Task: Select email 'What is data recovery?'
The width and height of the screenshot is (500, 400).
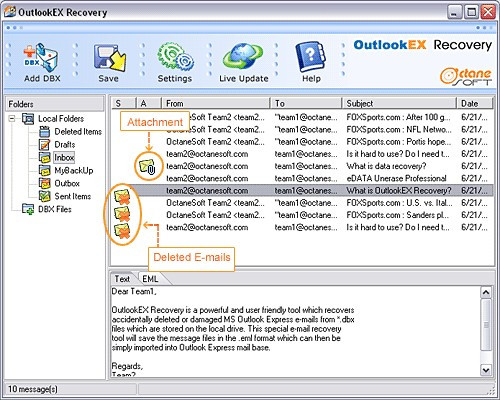Action: [x=302, y=166]
